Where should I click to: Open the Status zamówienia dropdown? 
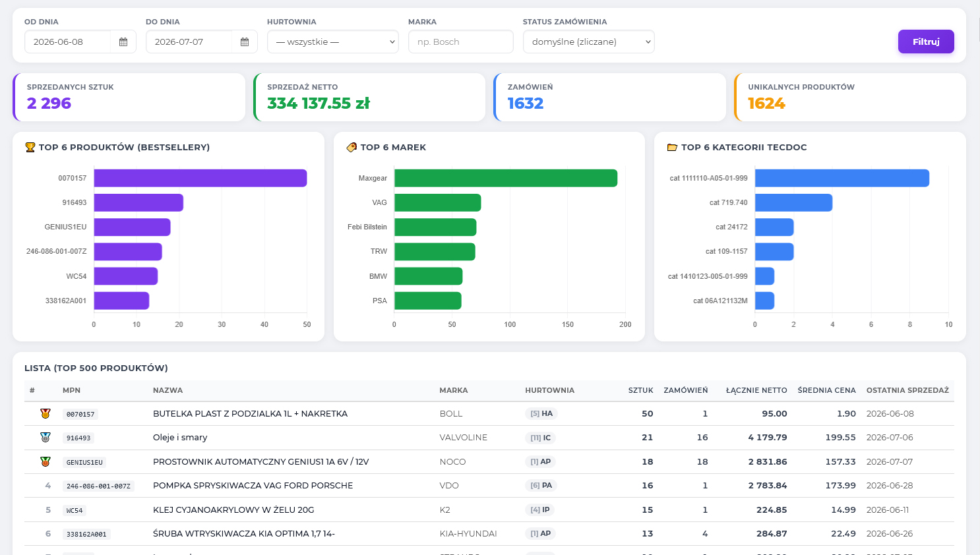[589, 42]
